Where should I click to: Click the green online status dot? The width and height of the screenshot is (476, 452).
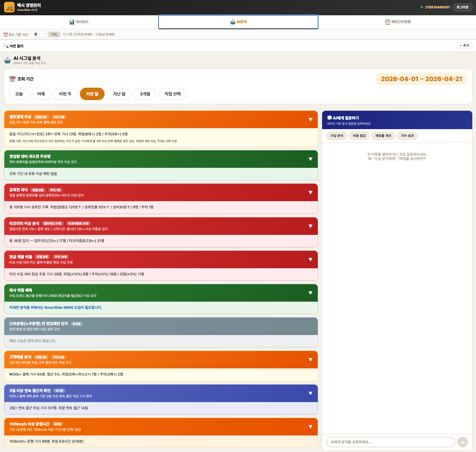(x=421, y=7)
